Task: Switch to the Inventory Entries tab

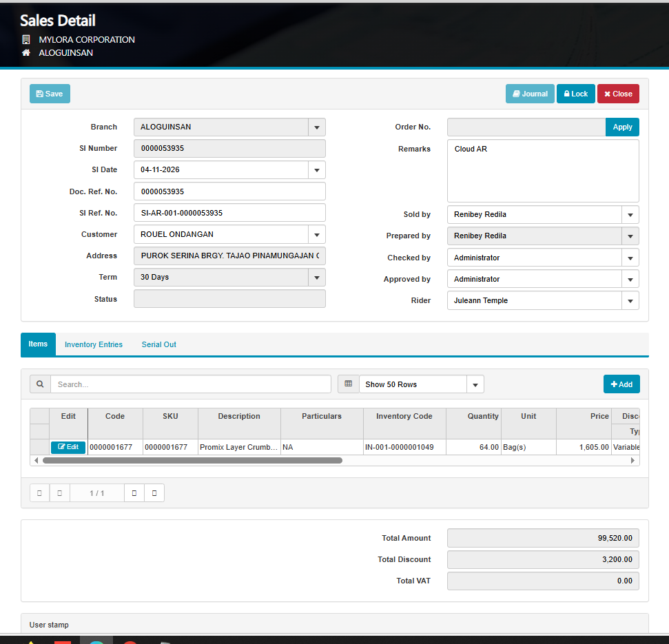Action: pos(94,344)
